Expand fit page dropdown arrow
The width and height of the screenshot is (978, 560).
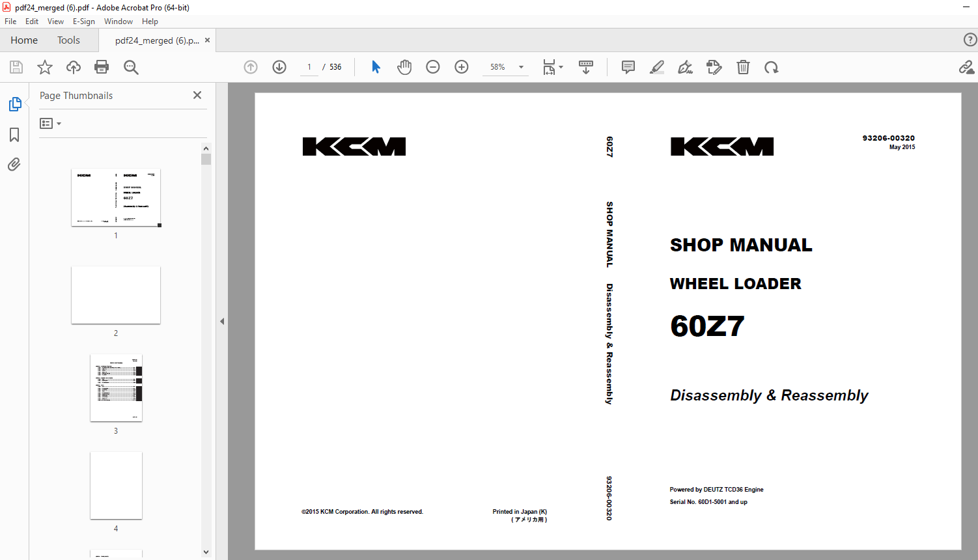coord(561,67)
